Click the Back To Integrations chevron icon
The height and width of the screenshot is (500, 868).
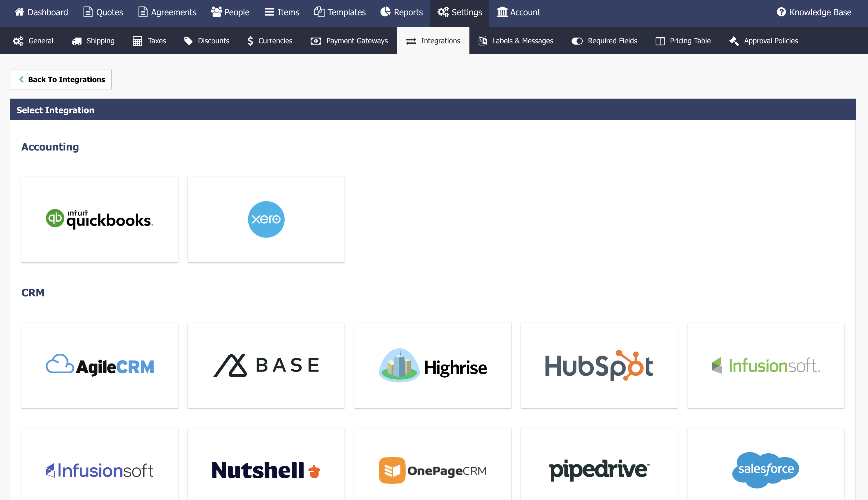pyautogui.click(x=21, y=79)
